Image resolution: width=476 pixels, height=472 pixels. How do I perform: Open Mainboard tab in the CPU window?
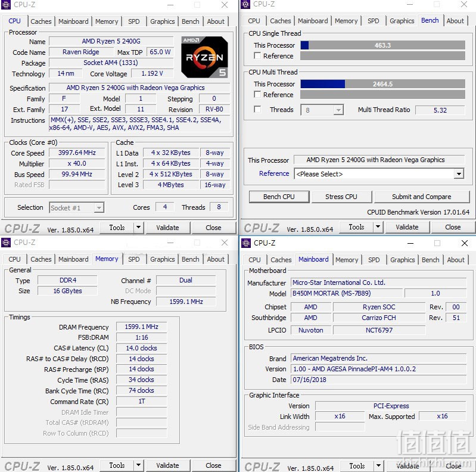[x=73, y=21]
